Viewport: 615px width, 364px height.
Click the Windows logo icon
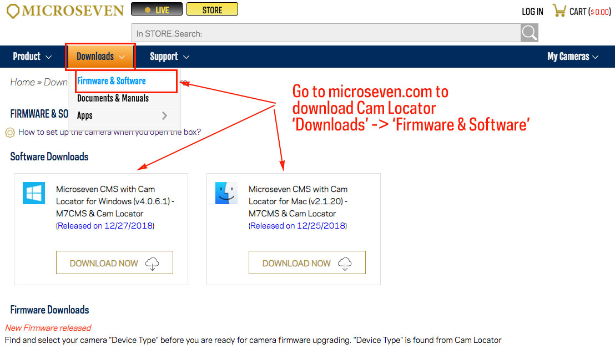coord(34,193)
